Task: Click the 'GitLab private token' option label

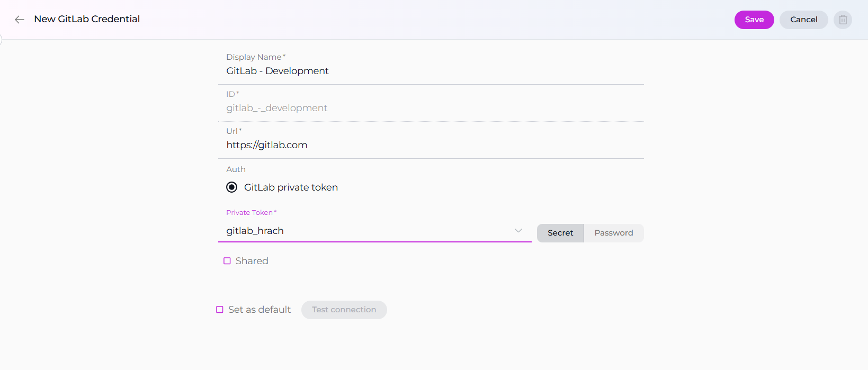Action: [291, 187]
